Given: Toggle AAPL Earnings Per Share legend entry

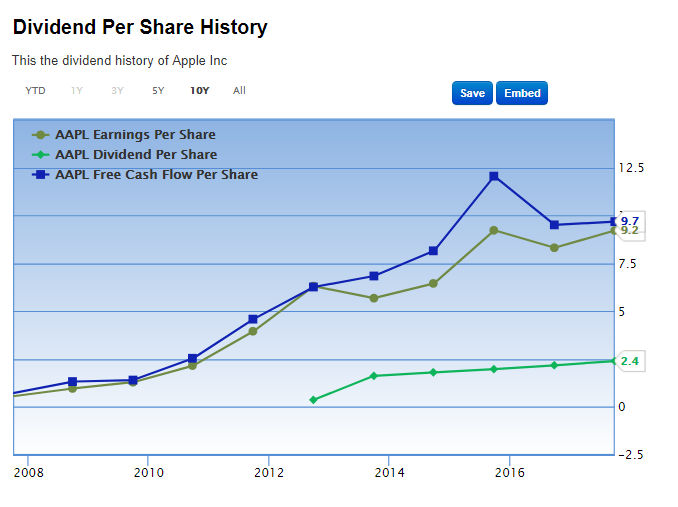Looking at the screenshot, I should 124,135.
